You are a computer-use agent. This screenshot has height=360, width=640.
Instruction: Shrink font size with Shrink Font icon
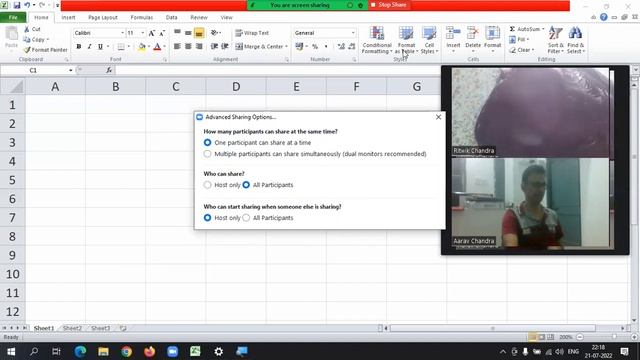[162, 33]
